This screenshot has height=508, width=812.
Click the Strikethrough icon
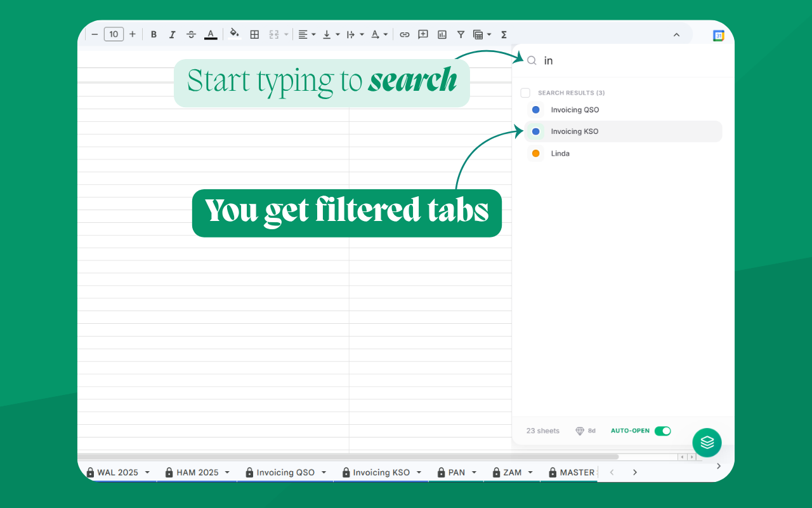(191, 34)
